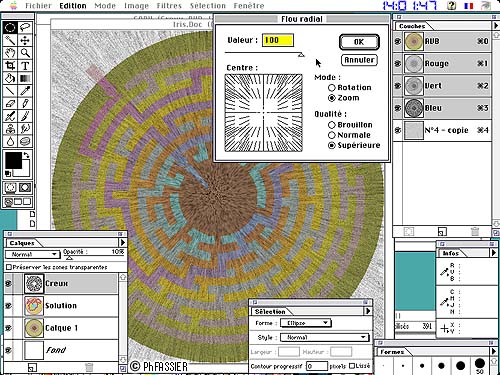Pick the Type text tool

pos(25,66)
